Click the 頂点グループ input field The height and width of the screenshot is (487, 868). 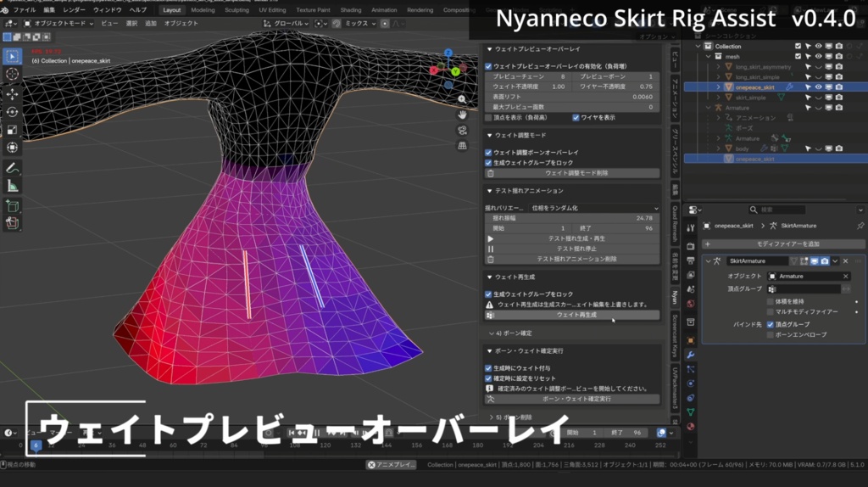[804, 289]
